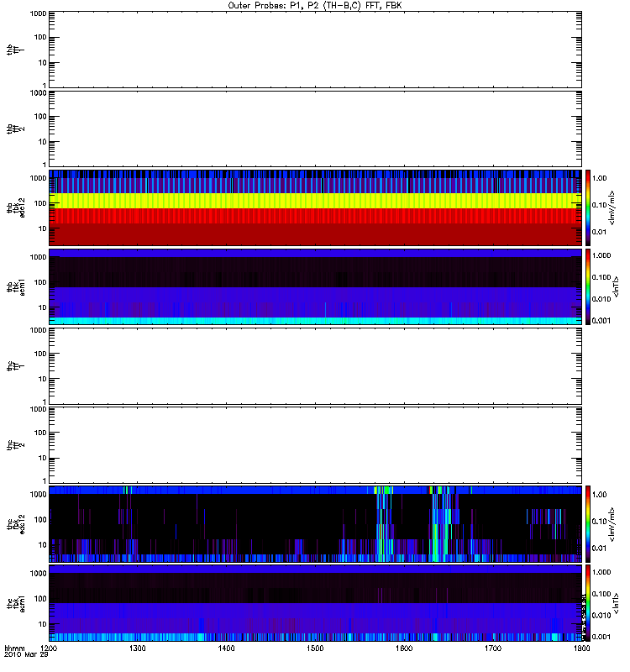
Task: Select the '1300' time axis label
Action: tap(138, 648)
